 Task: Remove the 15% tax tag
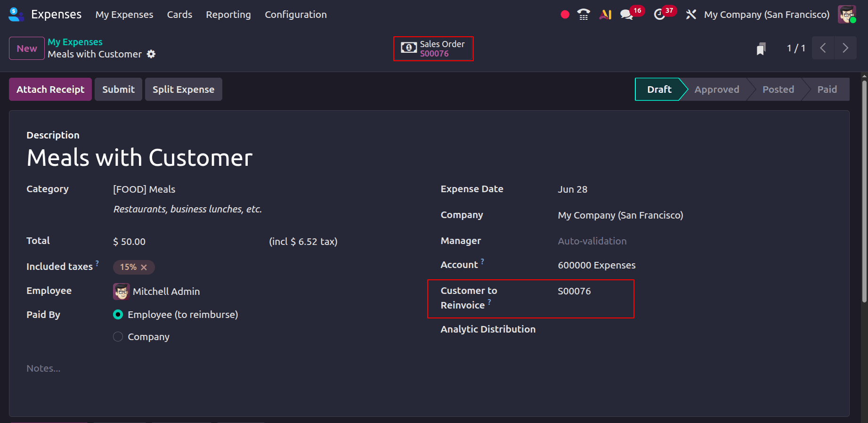click(x=144, y=268)
